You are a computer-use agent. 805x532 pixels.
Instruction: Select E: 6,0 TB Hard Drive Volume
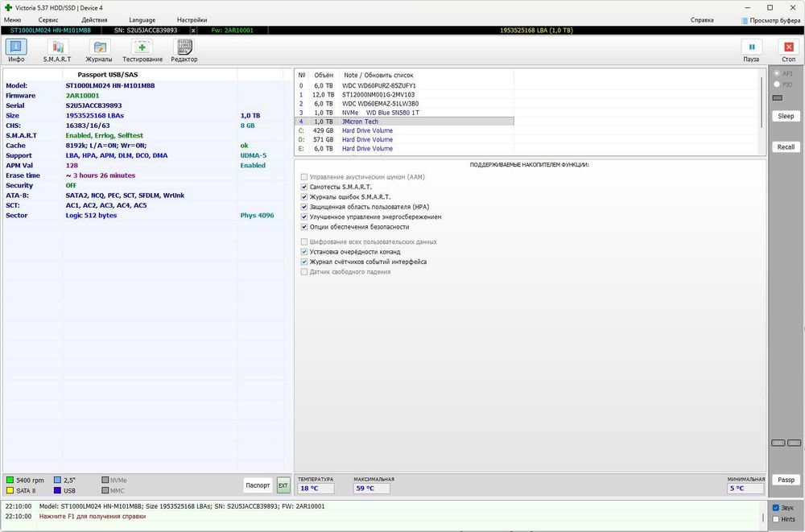[405, 148]
